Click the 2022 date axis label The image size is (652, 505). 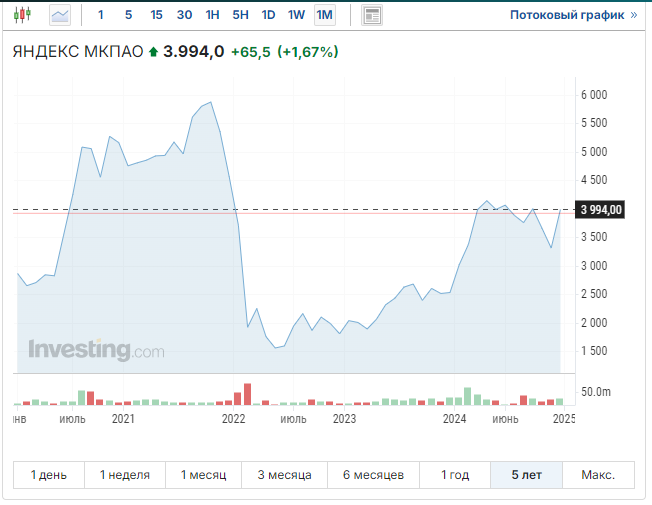[x=234, y=418]
